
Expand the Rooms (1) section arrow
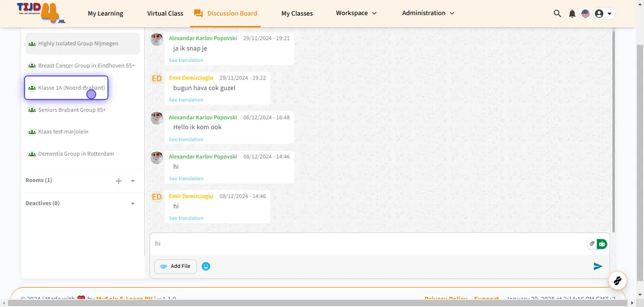(133, 181)
